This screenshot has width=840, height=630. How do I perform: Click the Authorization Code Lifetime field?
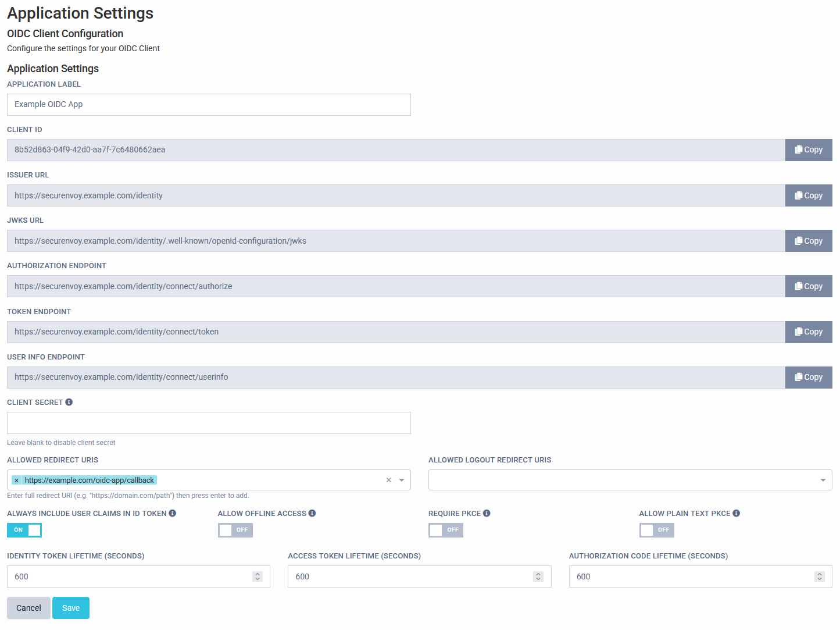click(x=700, y=576)
